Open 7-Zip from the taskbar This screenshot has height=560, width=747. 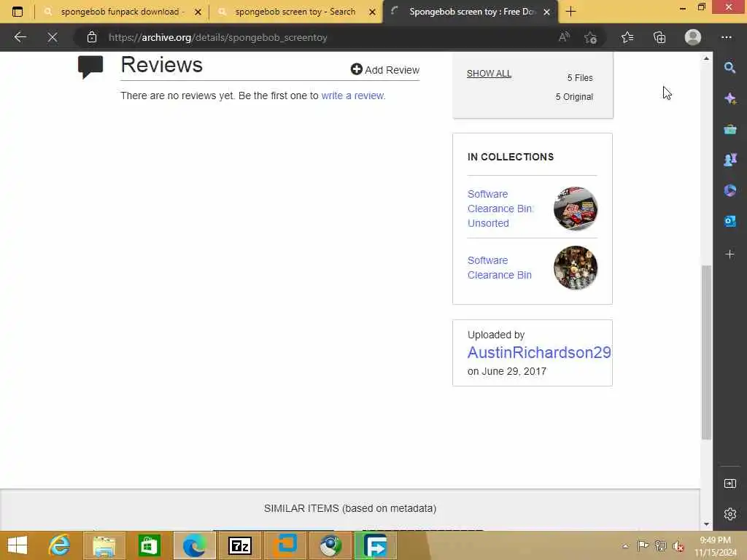point(239,545)
